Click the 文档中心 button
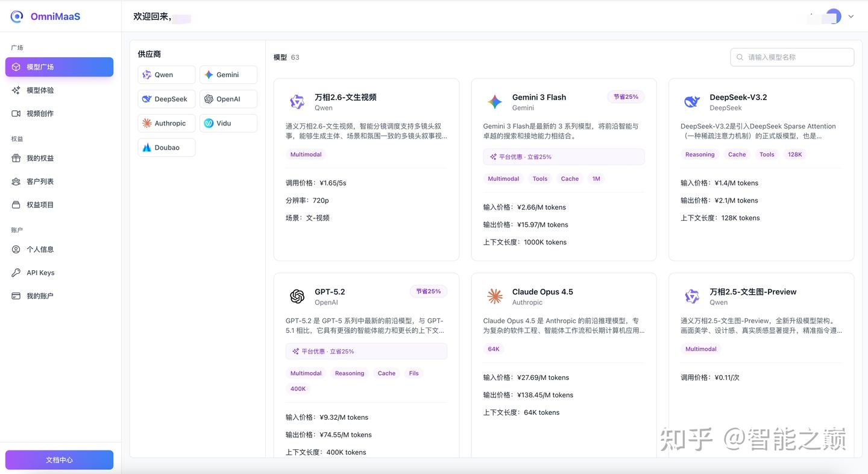This screenshot has width=868, height=474. point(58,459)
